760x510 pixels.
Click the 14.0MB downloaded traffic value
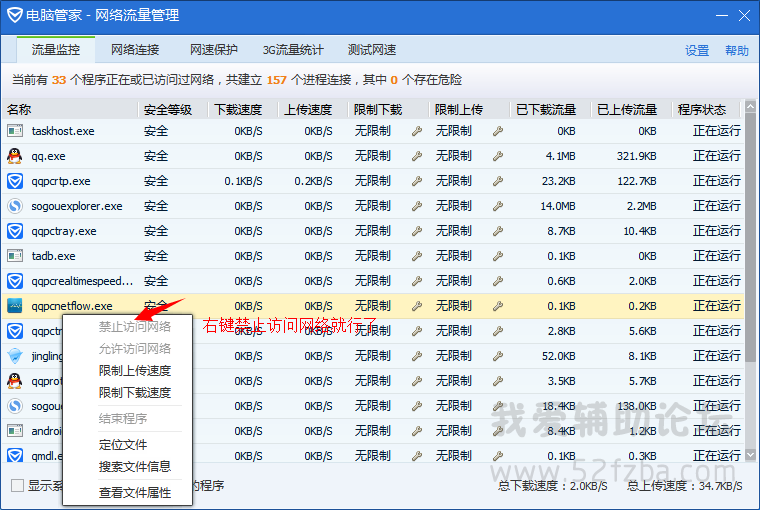coord(558,206)
